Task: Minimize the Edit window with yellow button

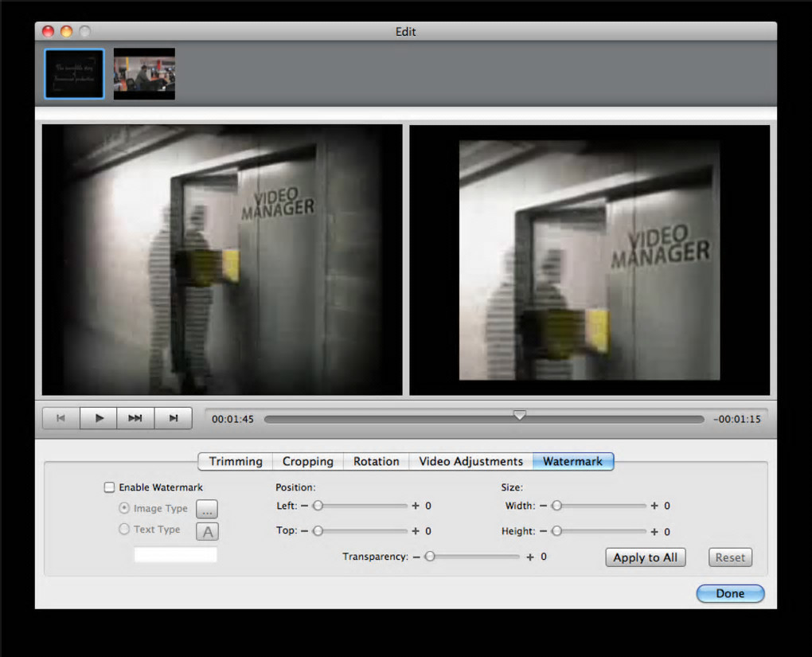Action: click(x=67, y=32)
